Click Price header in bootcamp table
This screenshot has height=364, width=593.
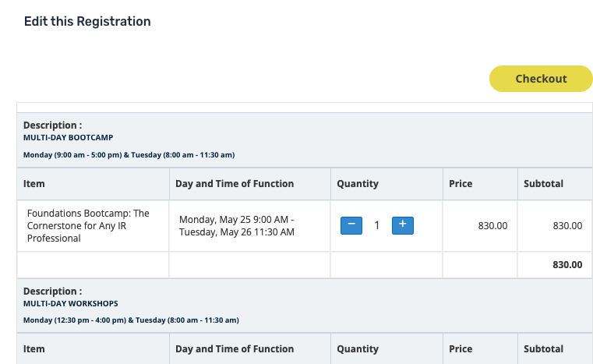click(461, 184)
